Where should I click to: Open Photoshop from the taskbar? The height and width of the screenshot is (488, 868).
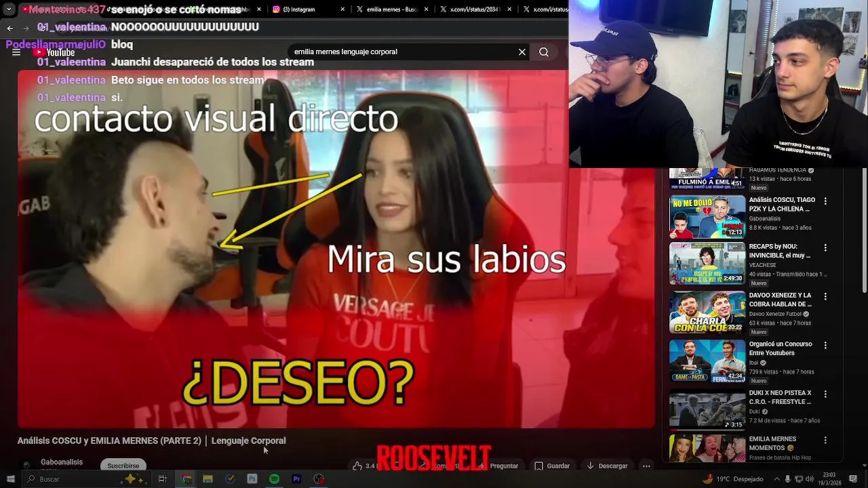pyautogui.click(x=252, y=479)
